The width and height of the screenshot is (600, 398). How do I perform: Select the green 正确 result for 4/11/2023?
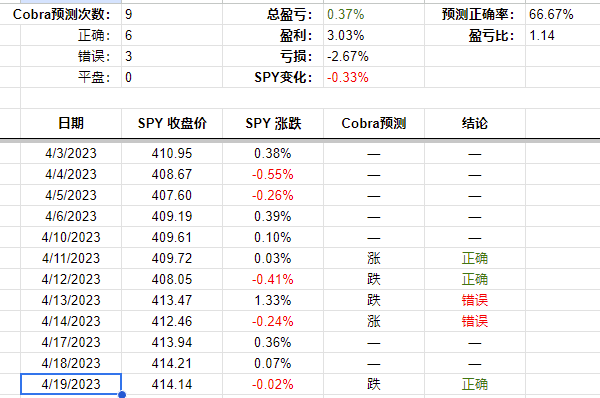pos(475,258)
